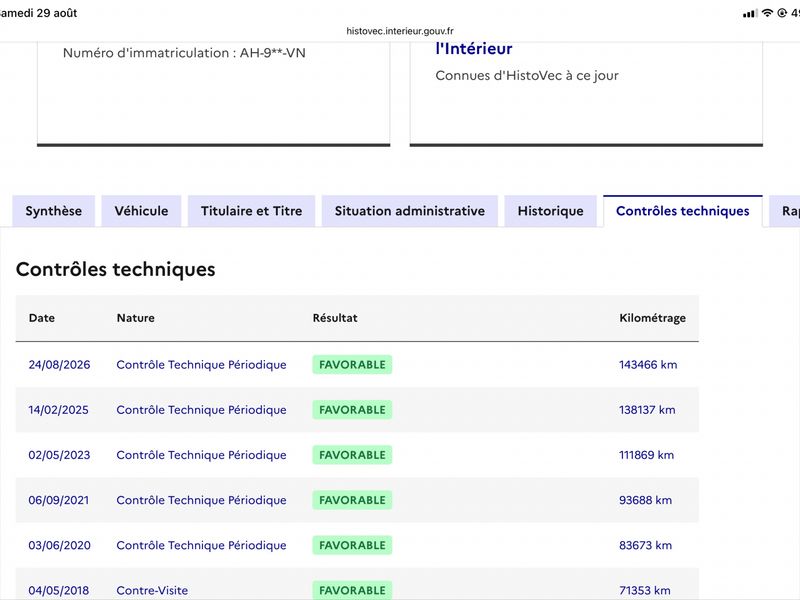Click the 93688 km mileage value

click(645, 501)
